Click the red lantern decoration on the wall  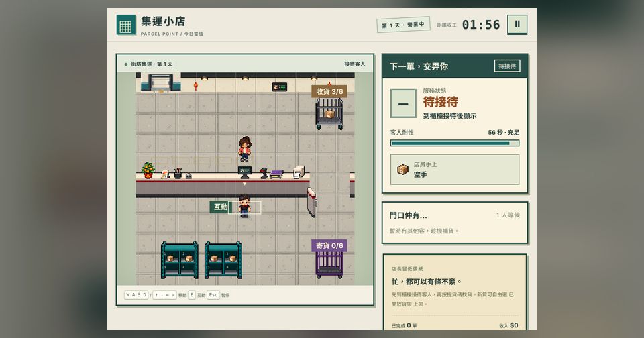coord(195,86)
